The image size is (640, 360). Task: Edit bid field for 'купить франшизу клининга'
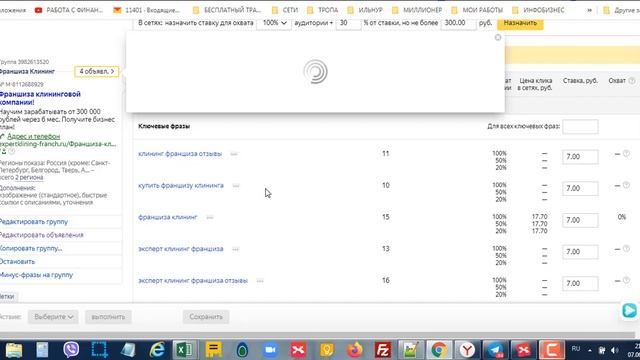580,189
